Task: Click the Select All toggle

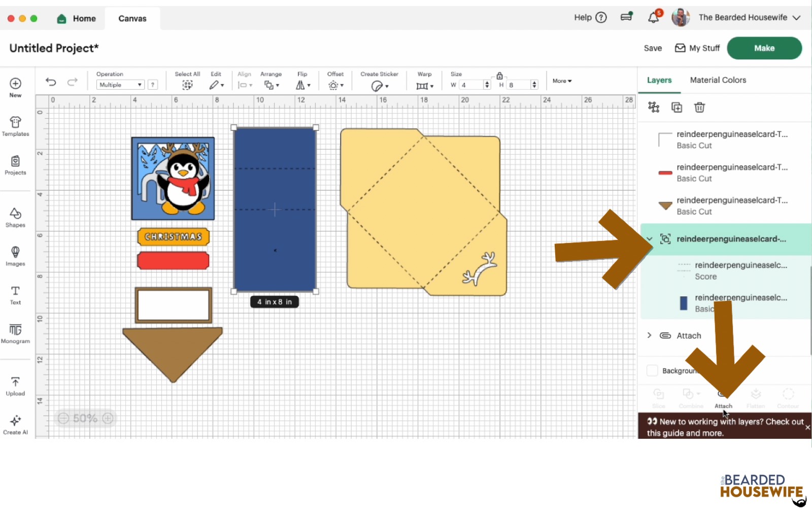Action: click(x=187, y=85)
